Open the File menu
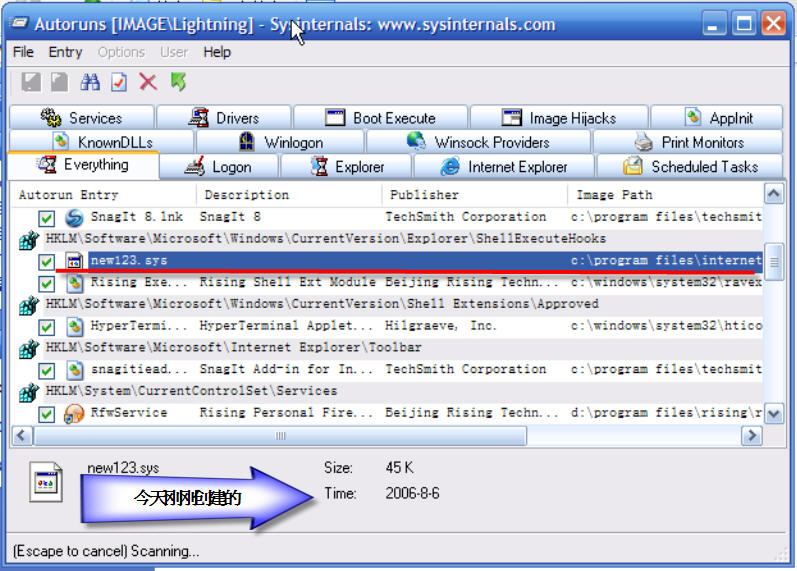This screenshot has width=797, height=571. 23,52
